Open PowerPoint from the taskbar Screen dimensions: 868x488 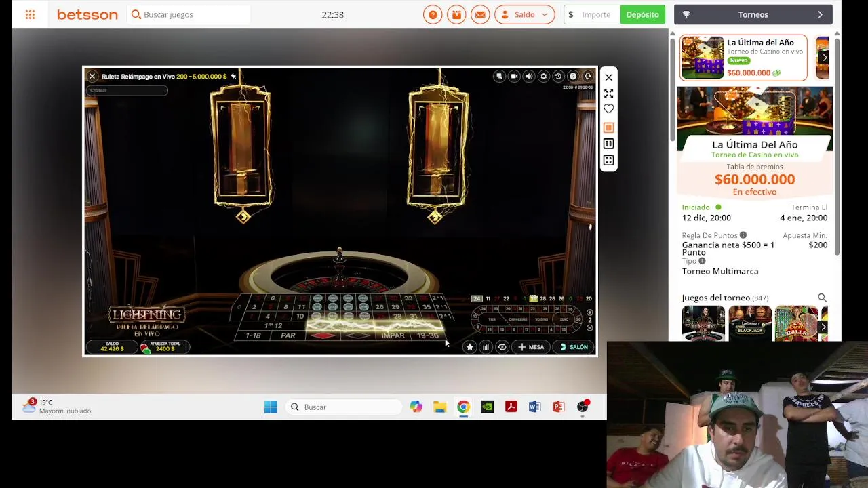coord(558,407)
